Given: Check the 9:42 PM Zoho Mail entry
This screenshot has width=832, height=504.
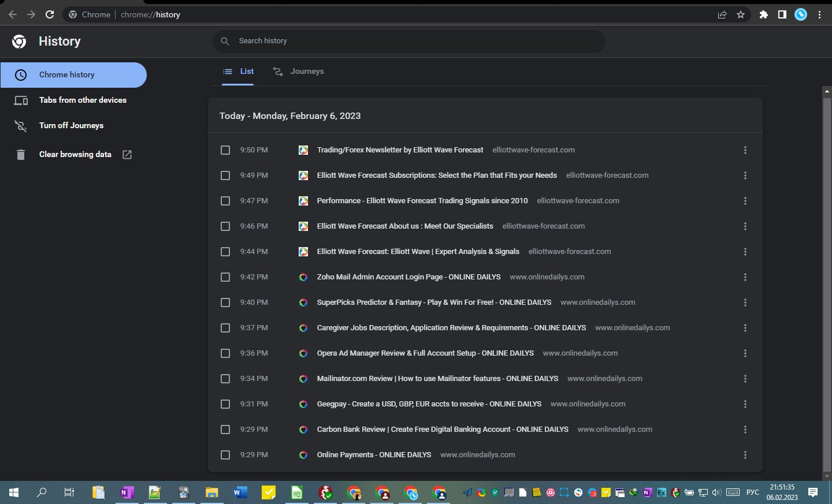Looking at the screenshot, I should click(225, 277).
